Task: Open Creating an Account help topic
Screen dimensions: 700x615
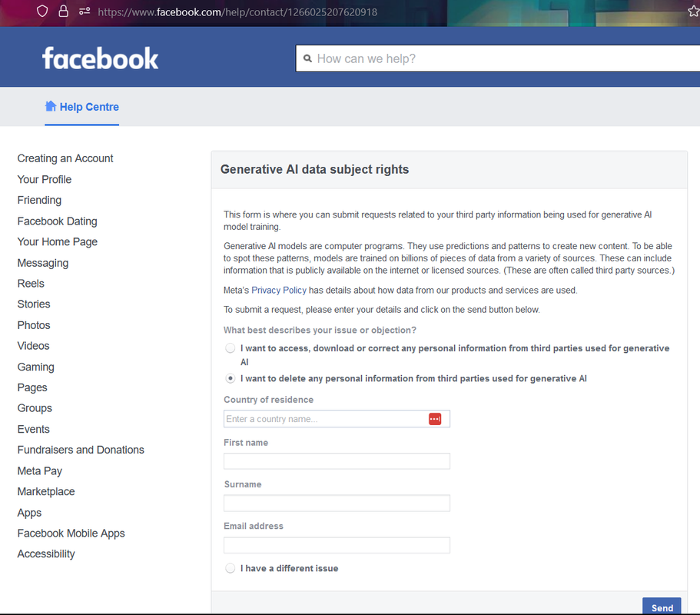Action: click(x=65, y=158)
